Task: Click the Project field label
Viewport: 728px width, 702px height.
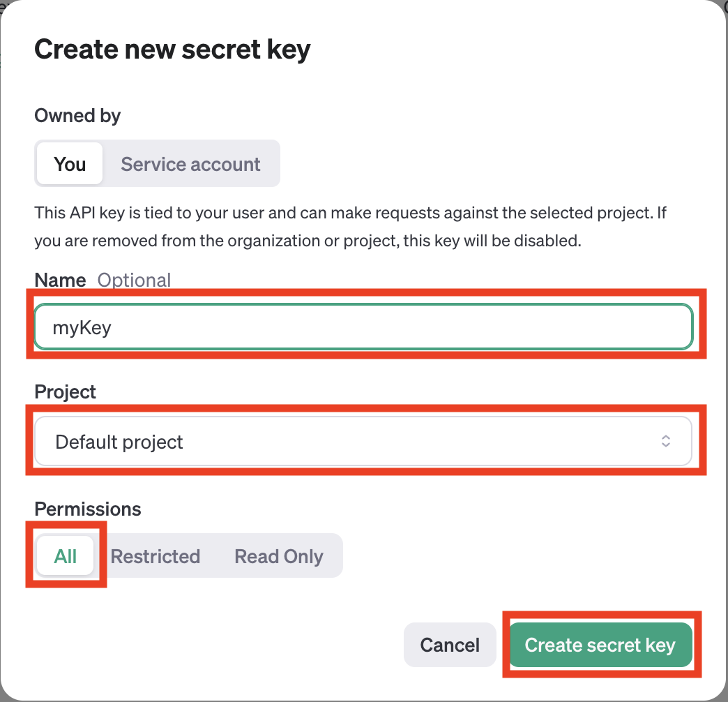Action: [66, 392]
